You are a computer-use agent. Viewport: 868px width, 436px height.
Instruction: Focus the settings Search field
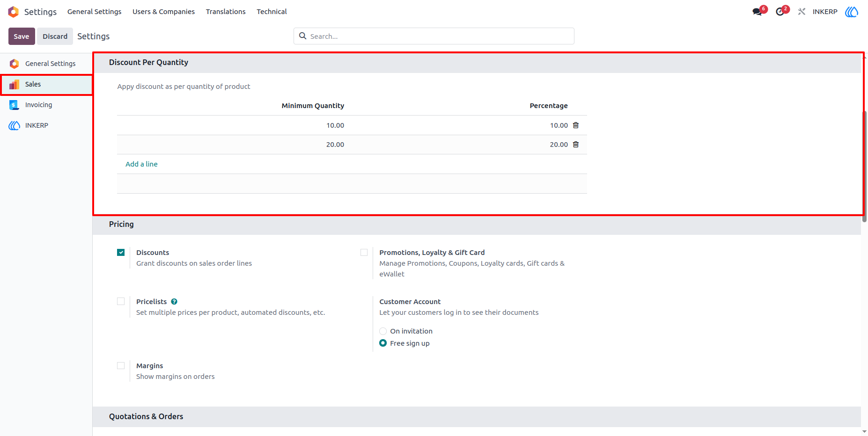434,36
